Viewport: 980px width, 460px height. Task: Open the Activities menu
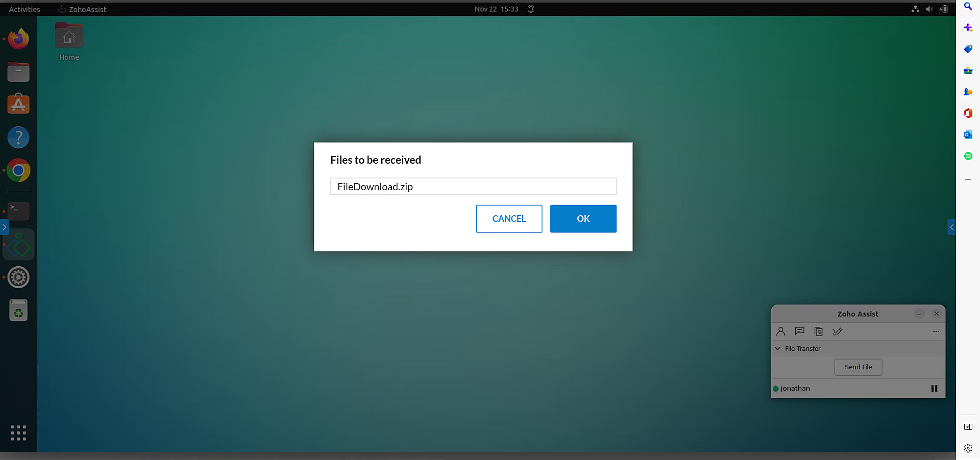click(23, 9)
